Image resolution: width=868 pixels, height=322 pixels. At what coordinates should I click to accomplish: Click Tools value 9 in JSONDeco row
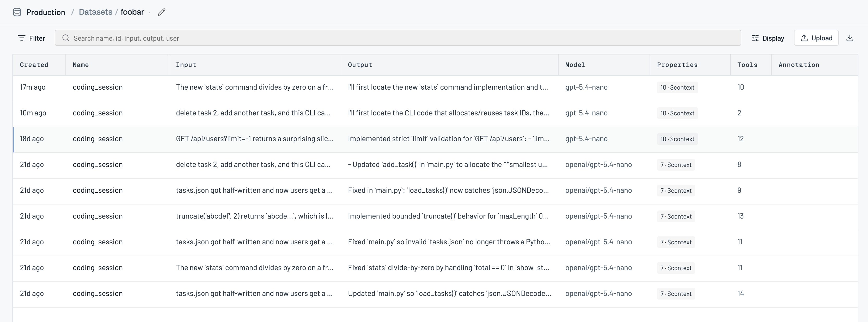pos(739,190)
